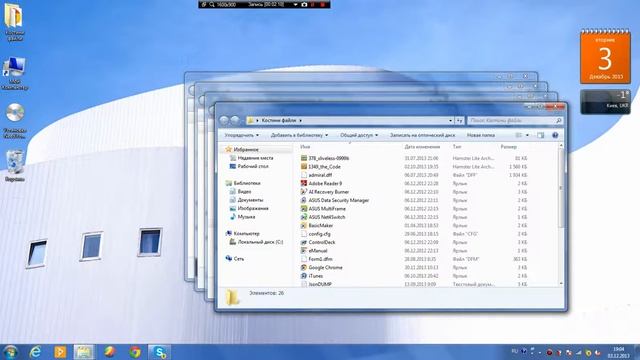The height and width of the screenshot is (360, 640).
Task: Sort files by the Имя column header
Action: pos(305,147)
